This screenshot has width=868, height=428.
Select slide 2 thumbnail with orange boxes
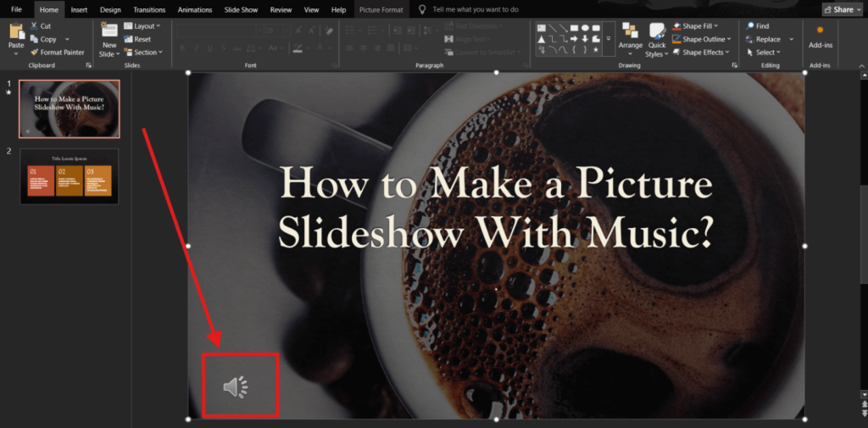pyautogui.click(x=70, y=176)
